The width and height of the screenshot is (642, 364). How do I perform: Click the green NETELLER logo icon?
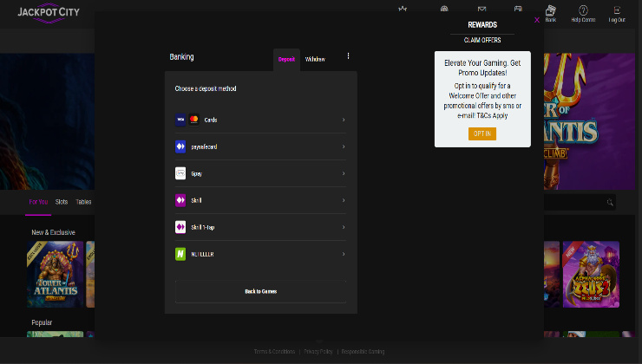[x=180, y=254]
